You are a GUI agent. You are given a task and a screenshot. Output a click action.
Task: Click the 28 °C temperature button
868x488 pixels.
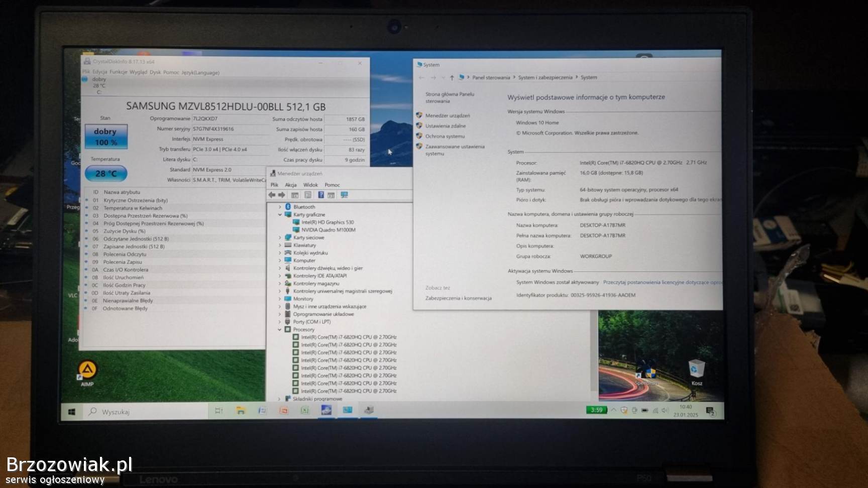(105, 173)
